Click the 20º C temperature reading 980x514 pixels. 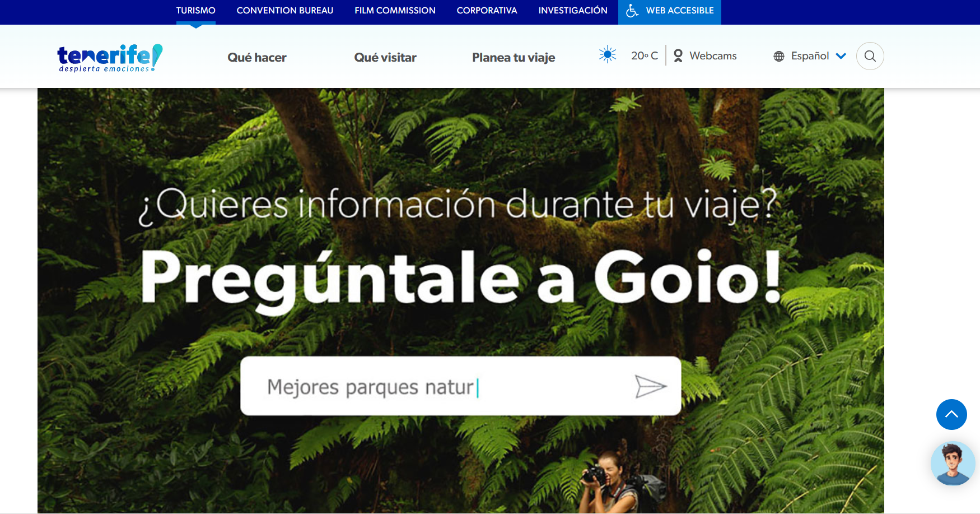[644, 55]
